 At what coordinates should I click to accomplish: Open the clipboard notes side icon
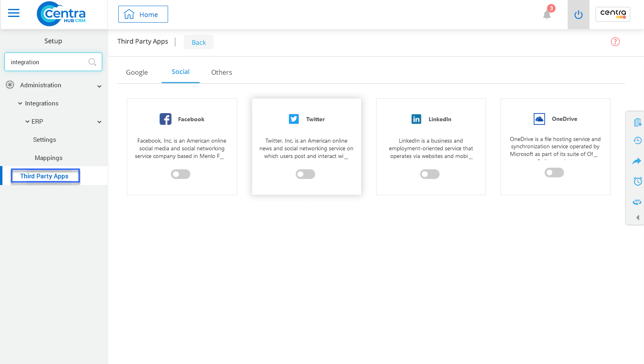638,122
